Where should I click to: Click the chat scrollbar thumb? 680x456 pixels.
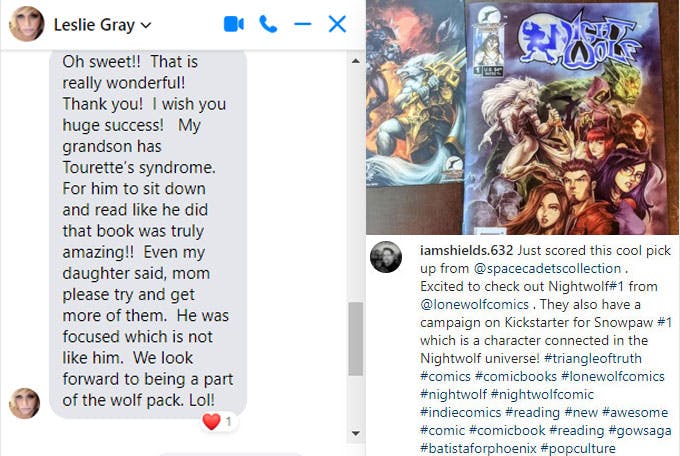(356, 339)
